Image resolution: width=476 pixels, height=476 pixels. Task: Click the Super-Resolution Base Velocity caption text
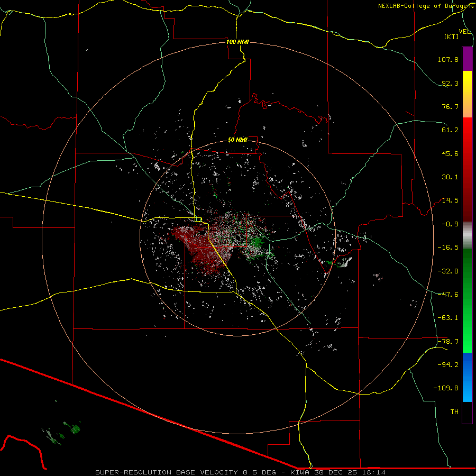pos(241,472)
